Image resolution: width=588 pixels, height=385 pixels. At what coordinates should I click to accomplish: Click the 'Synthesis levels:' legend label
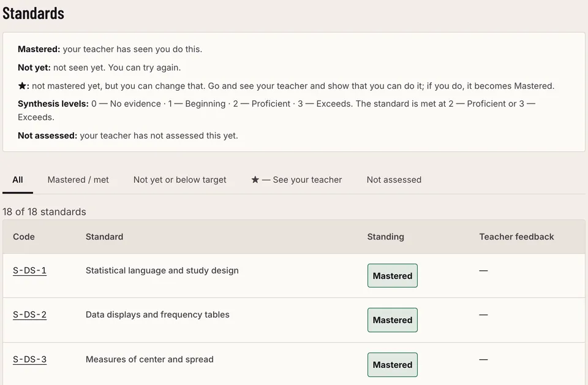[53, 104]
